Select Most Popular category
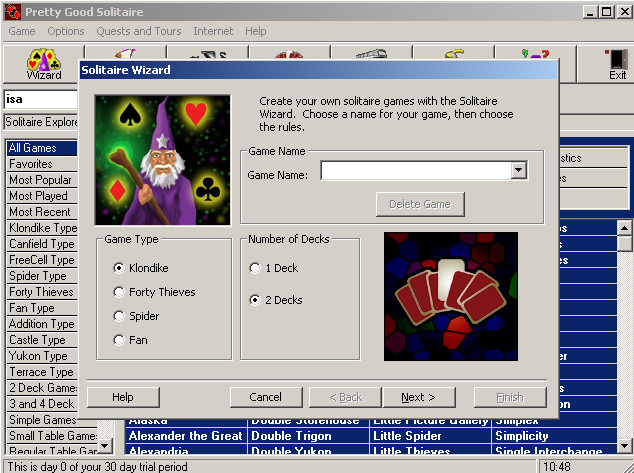 [42, 180]
